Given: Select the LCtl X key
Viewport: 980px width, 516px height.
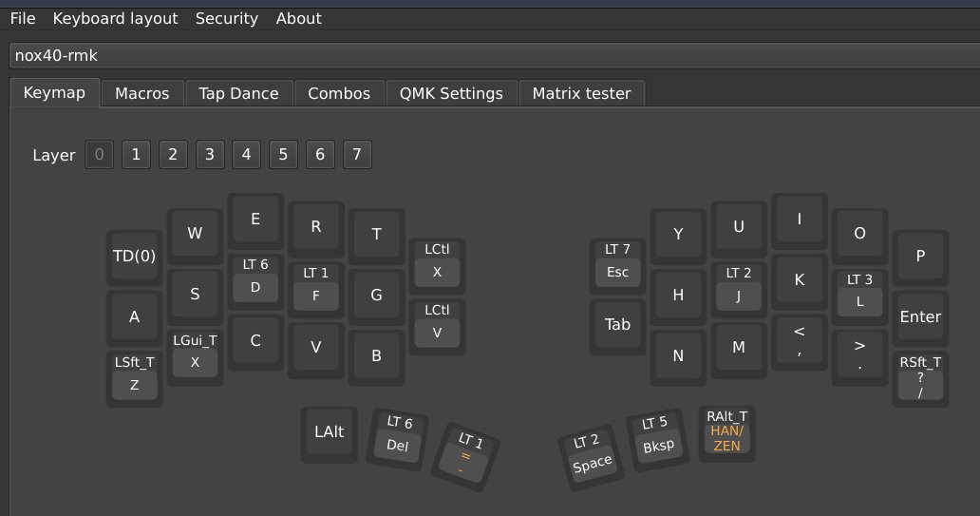Looking at the screenshot, I should [x=438, y=266].
